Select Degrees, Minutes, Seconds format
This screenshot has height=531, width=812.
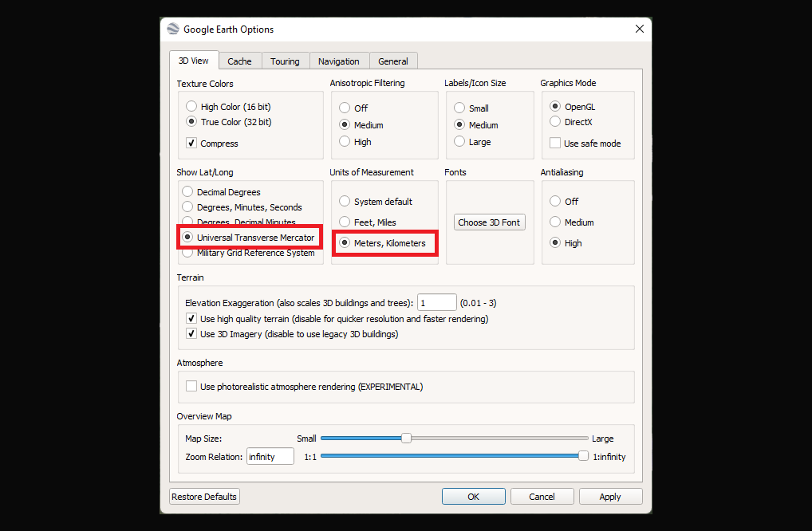point(187,207)
